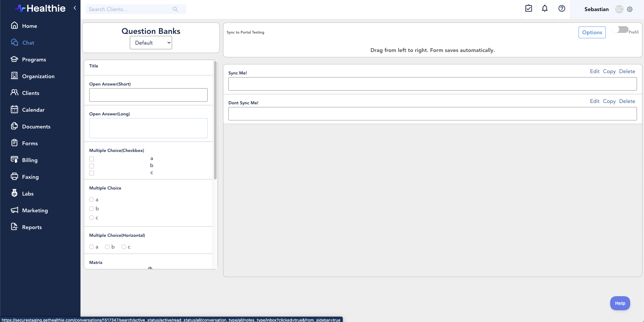
Task: Select radio b in Multiple Choice(Horizontal)
Action: pos(107,247)
